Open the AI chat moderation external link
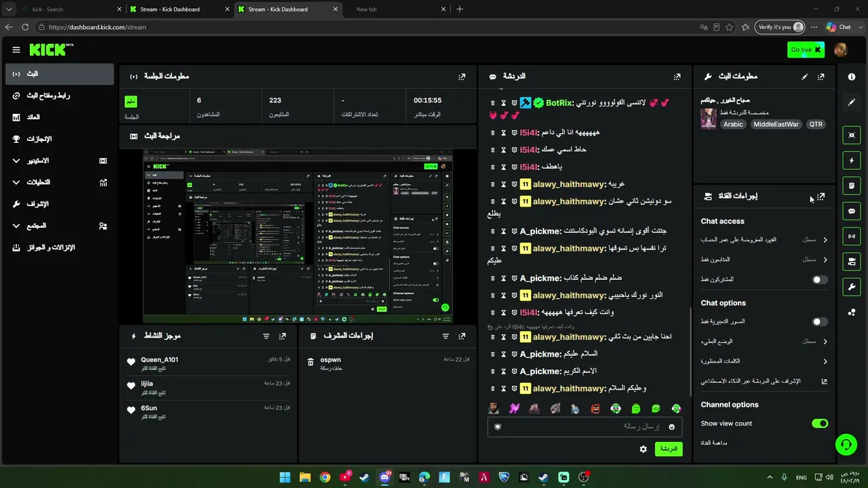Image resolution: width=868 pixels, height=488 pixels. tap(824, 382)
